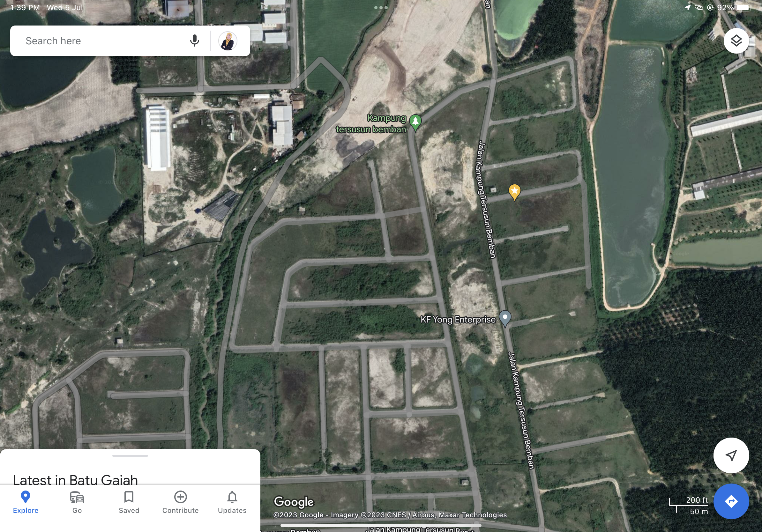Tap the Google logo on map
Image resolution: width=762 pixels, height=532 pixels.
[293, 502]
